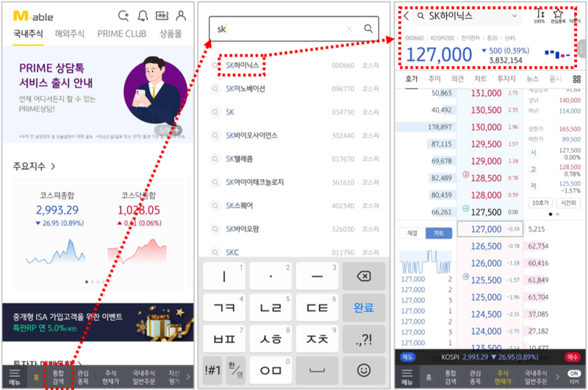Tap the search icon in the M-able home header

(123, 15)
